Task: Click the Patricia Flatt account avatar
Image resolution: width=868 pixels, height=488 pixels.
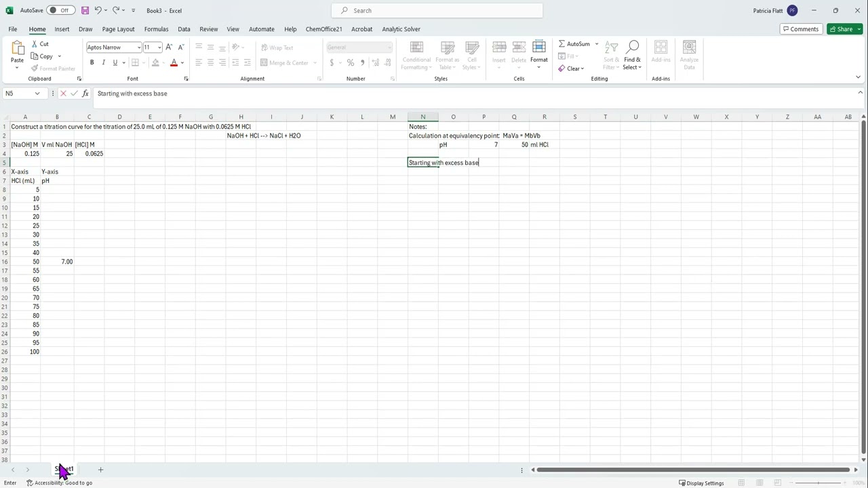Action: [793, 10]
